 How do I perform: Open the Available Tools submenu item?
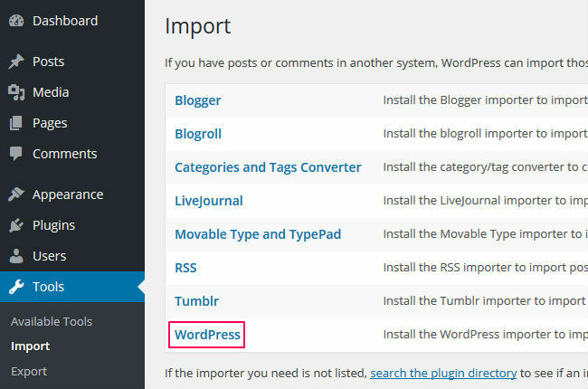pos(52,321)
